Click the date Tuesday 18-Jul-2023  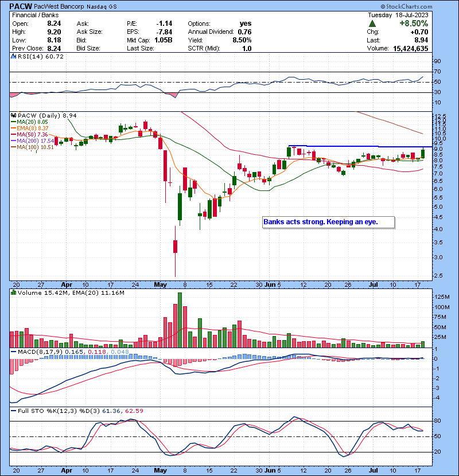pyautogui.click(x=398, y=15)
